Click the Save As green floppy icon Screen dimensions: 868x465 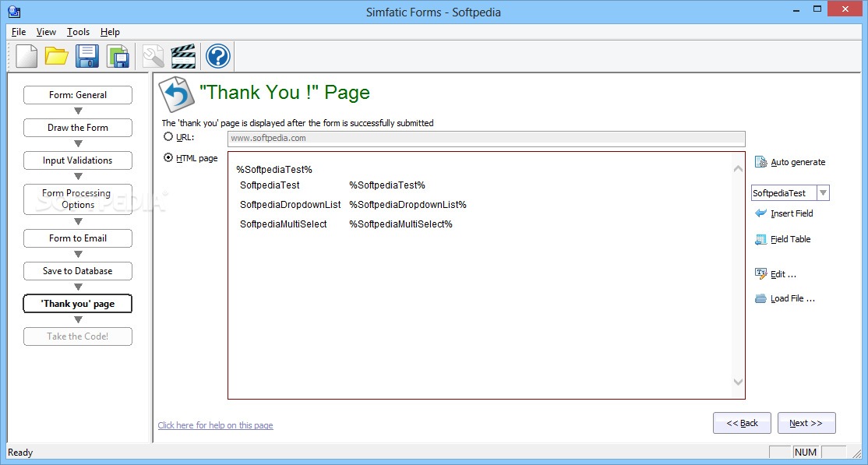tap(118, 56)
